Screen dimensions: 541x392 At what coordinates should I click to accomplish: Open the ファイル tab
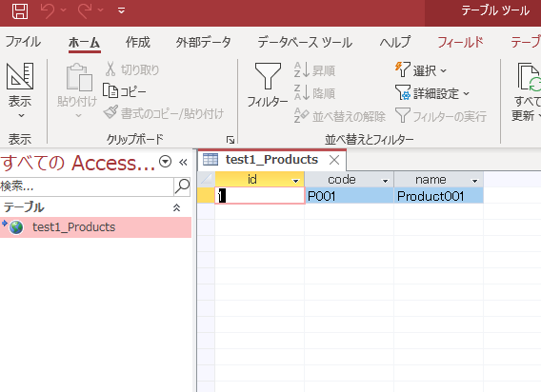[x=23, y=42]
